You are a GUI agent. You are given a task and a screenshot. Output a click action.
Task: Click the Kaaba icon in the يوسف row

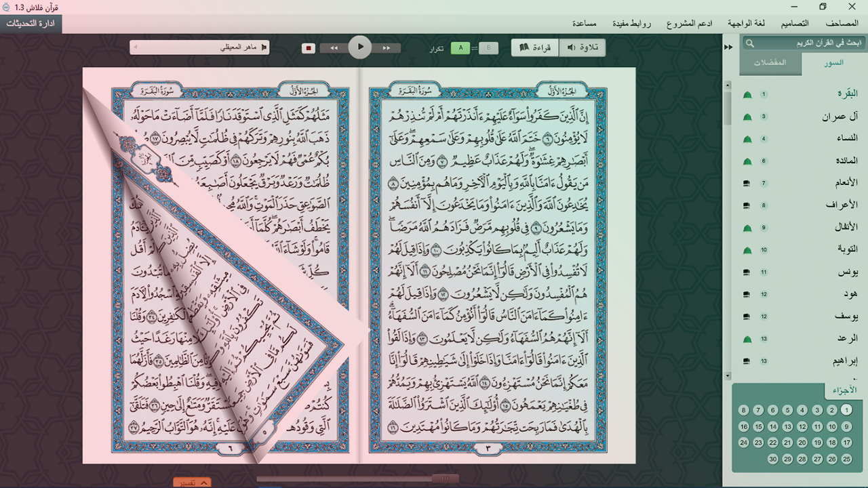pyautogui.click(x=747, y=317)
